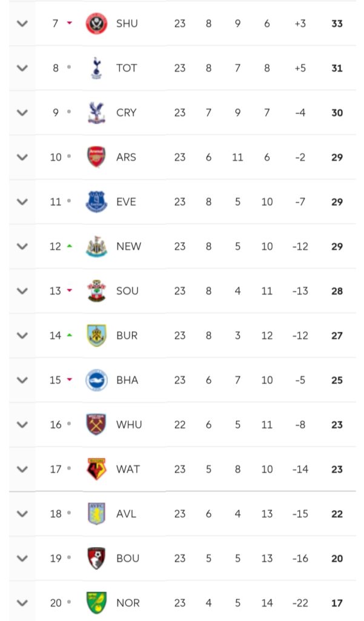
Task: Select the Everton club crest
Action: pyautogui.click(x=96, y=202)
